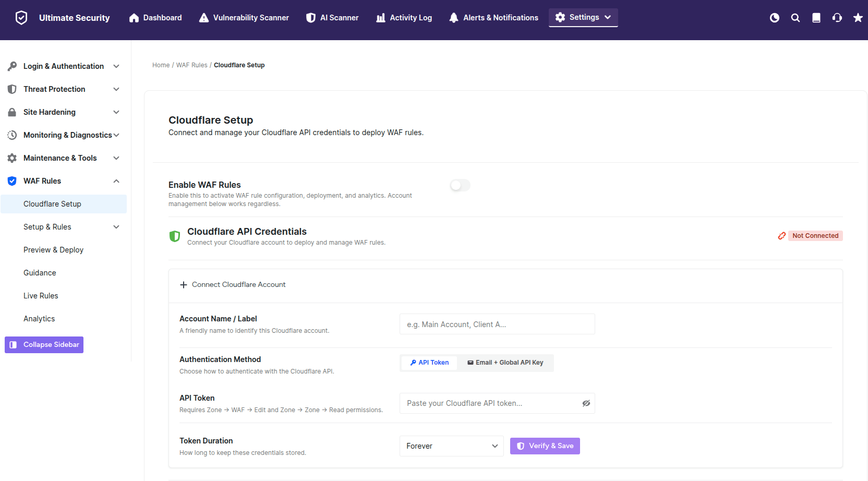
Task: Go to Home breadcrumb link
Action: (x=161, y=65)
